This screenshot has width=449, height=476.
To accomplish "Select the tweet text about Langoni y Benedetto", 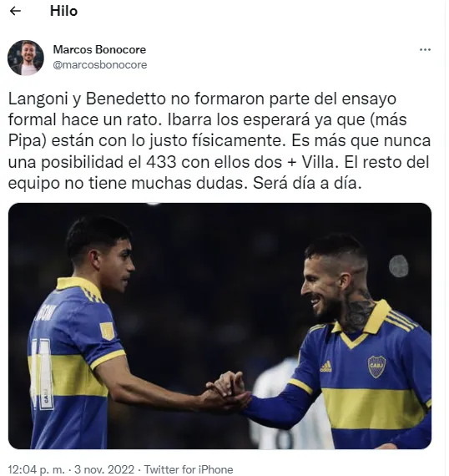I will pyautogui.click(x=219, y=140).
